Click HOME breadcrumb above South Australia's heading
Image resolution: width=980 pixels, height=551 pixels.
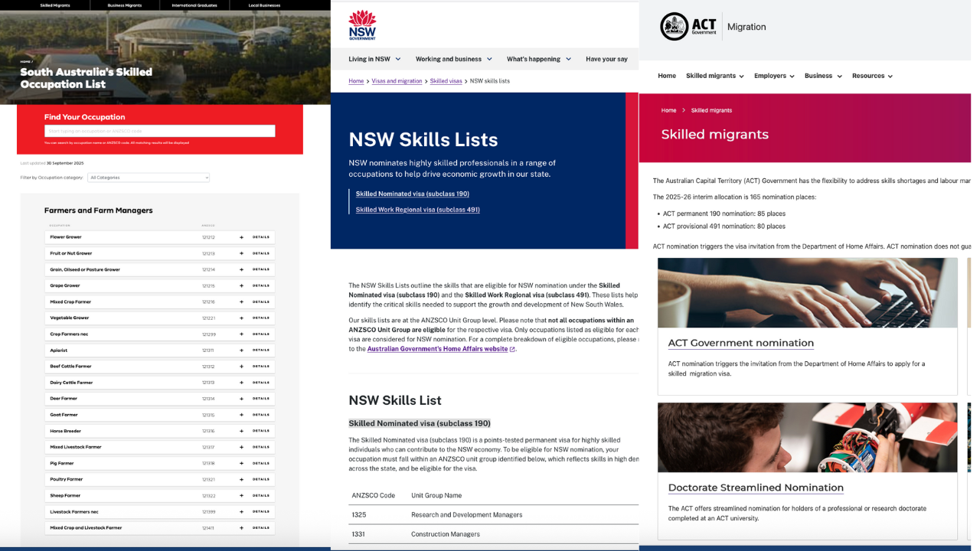tap(26, 61)
